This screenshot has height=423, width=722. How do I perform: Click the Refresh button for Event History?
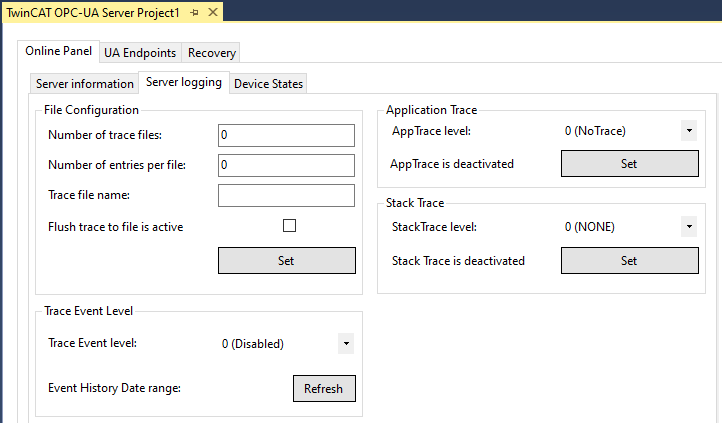324,388
